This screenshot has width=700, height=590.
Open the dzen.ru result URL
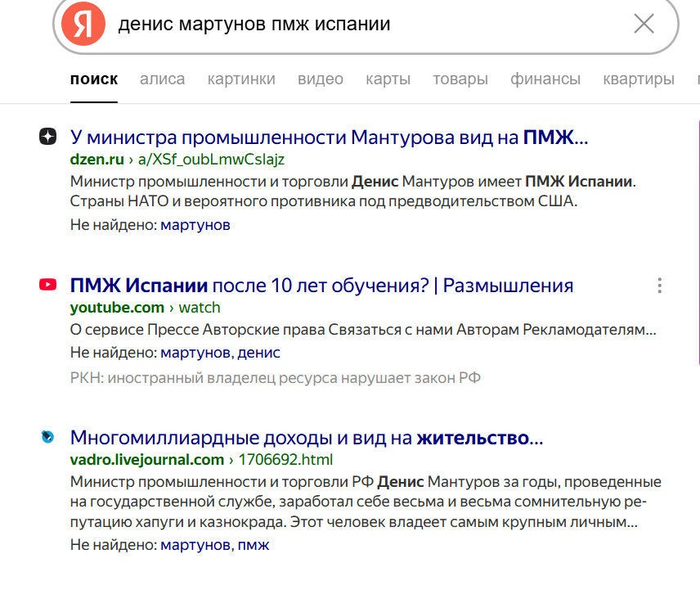(x=177, y=160)
